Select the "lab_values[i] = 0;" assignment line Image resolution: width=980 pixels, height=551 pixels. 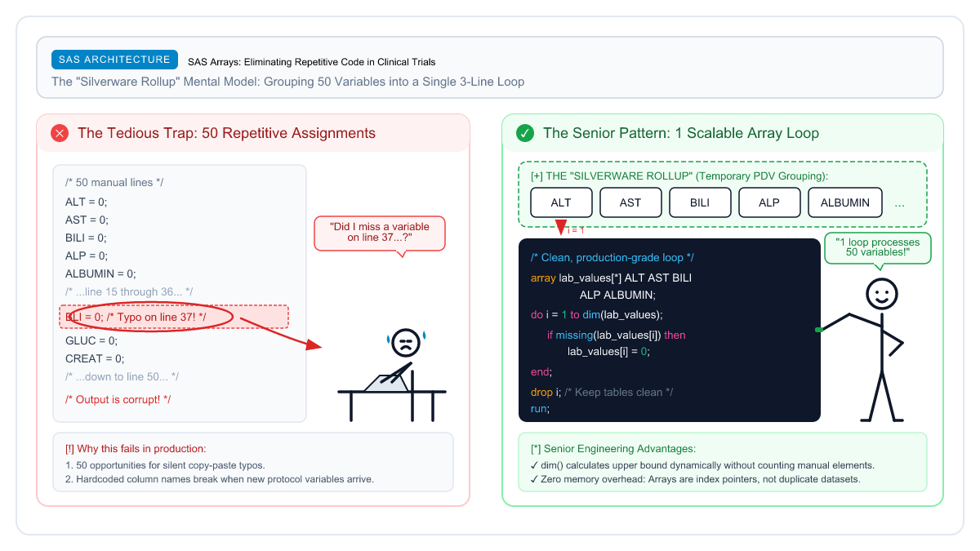(608, 351)
